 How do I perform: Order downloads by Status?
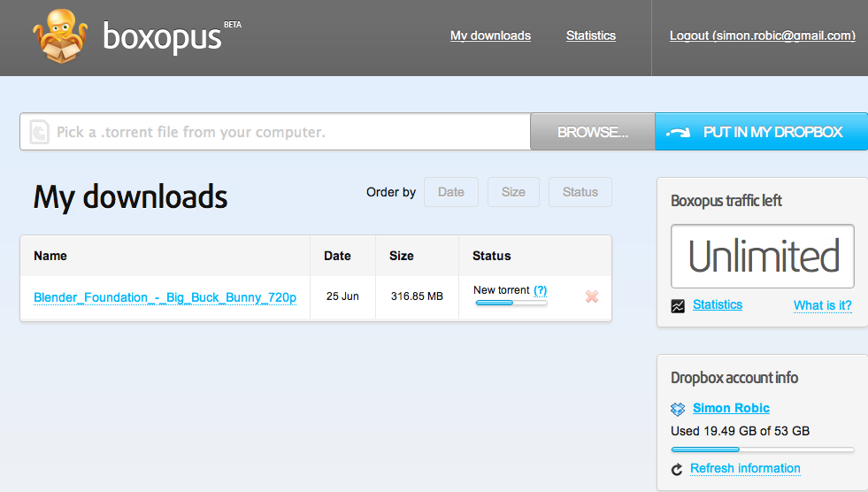[x=580, y=192]
